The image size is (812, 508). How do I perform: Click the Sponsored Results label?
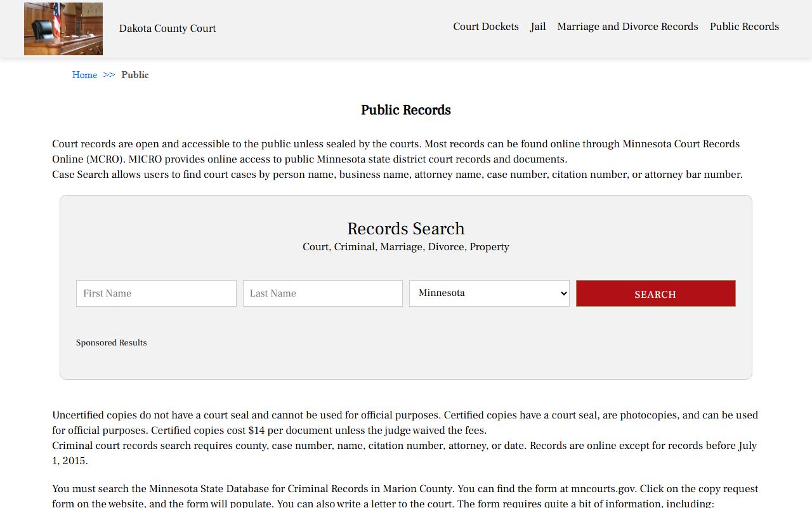112,343
